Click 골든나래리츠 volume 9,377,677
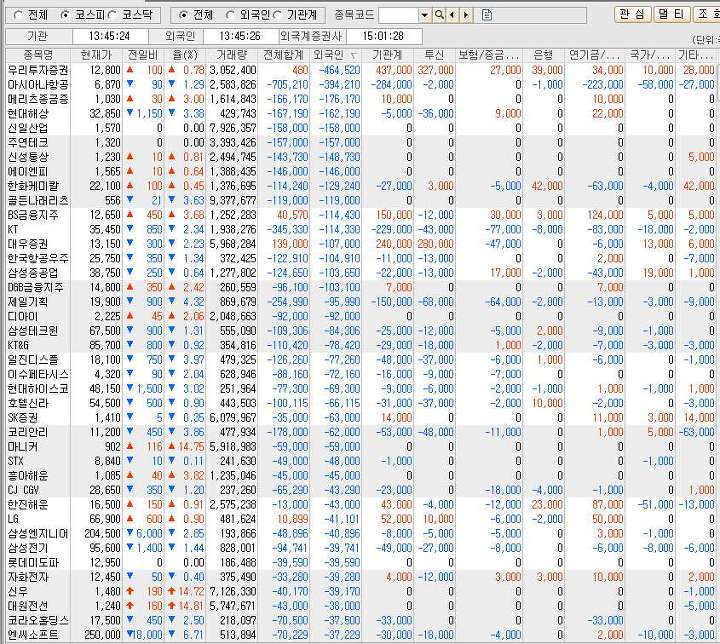This screenshot has height=644, width=720. (233, 200)
